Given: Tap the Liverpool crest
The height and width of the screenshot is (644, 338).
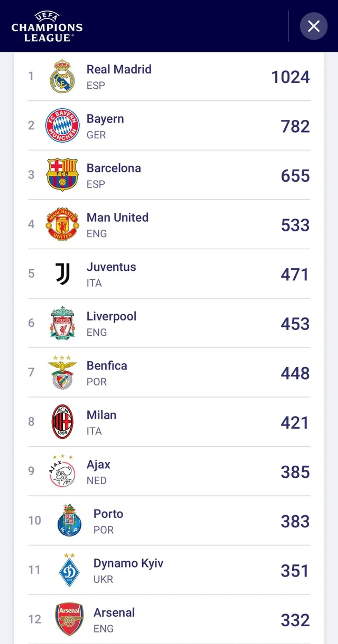Looking at the screenshot, I should pos(62,323).
